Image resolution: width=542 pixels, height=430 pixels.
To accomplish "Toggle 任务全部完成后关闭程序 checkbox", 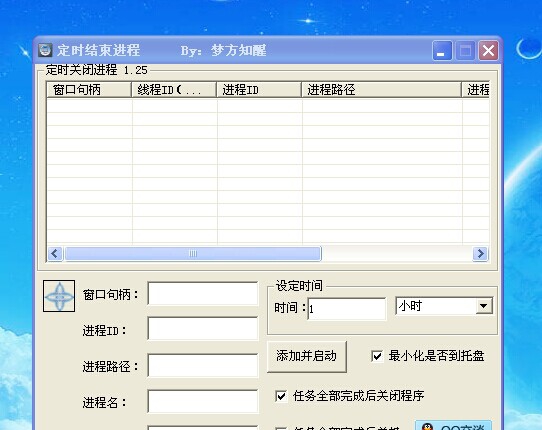I will point(281,396).
